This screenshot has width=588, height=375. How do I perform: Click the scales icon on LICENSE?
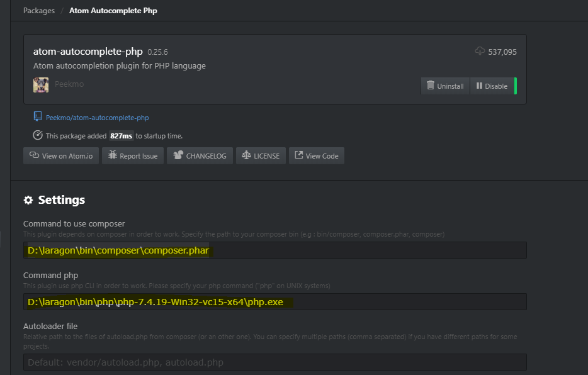pos(246,155)
